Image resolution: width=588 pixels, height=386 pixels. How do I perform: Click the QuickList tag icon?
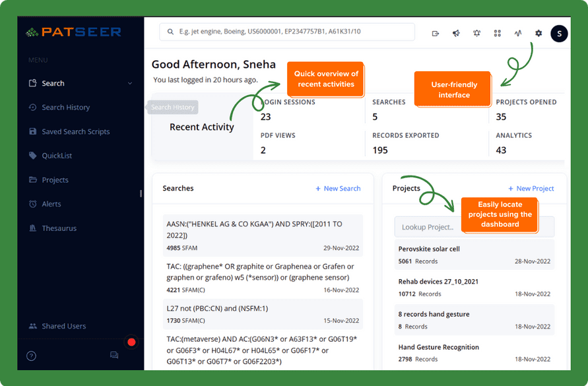tap(33, 155)
